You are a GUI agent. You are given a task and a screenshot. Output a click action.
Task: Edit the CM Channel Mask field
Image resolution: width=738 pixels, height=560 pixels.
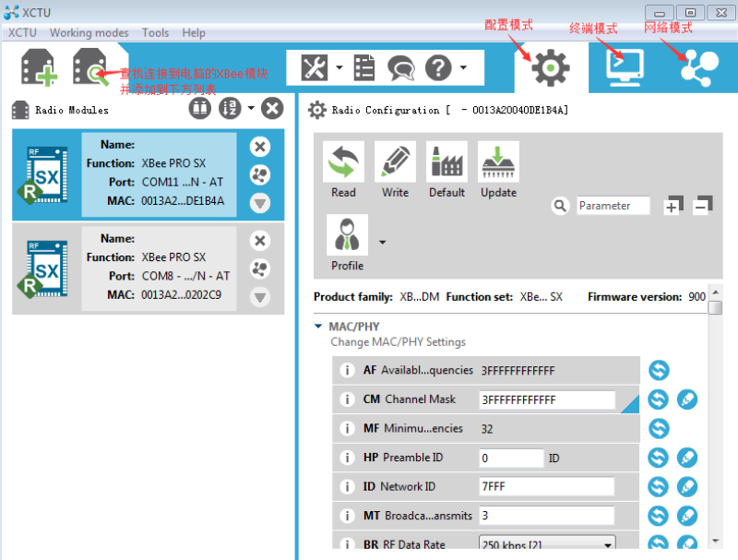(547, 400)
